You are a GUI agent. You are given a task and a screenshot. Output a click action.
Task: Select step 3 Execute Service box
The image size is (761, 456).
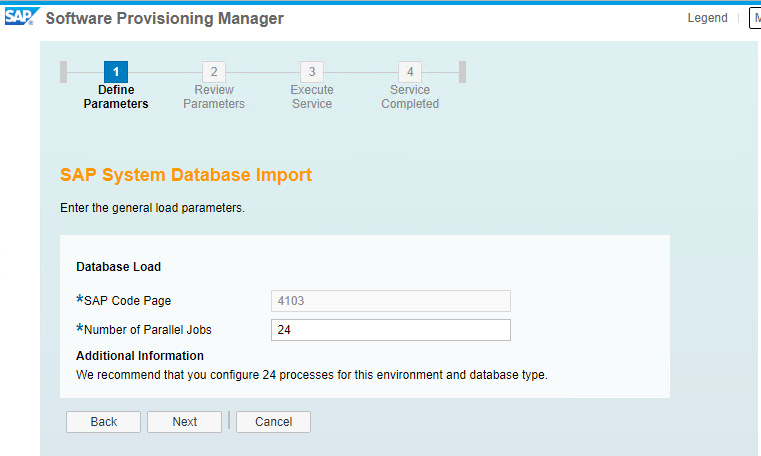click(x=312, y=72)
